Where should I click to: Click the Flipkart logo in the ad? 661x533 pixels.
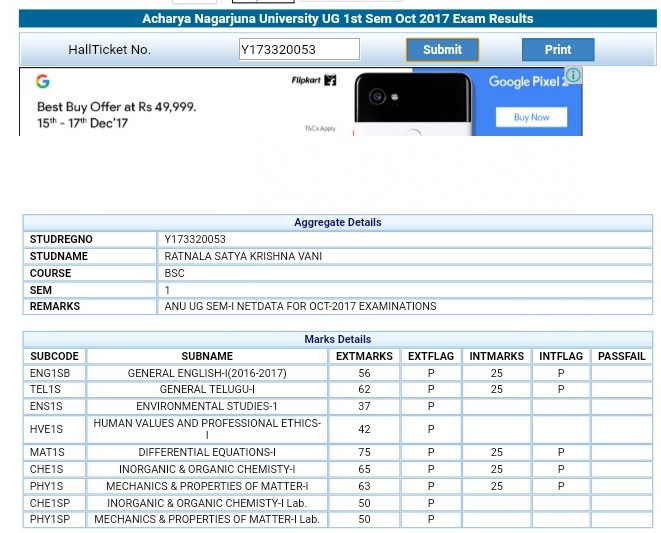314,80
